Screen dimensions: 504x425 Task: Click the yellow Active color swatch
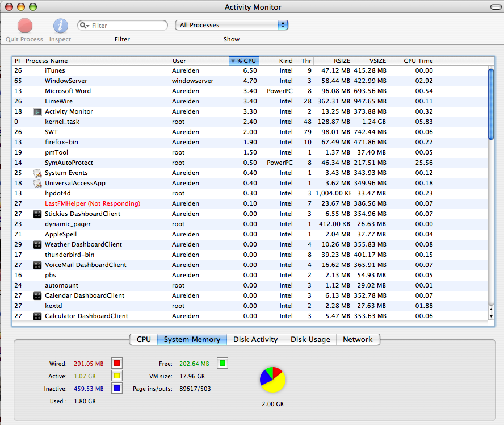click(117, 376)
